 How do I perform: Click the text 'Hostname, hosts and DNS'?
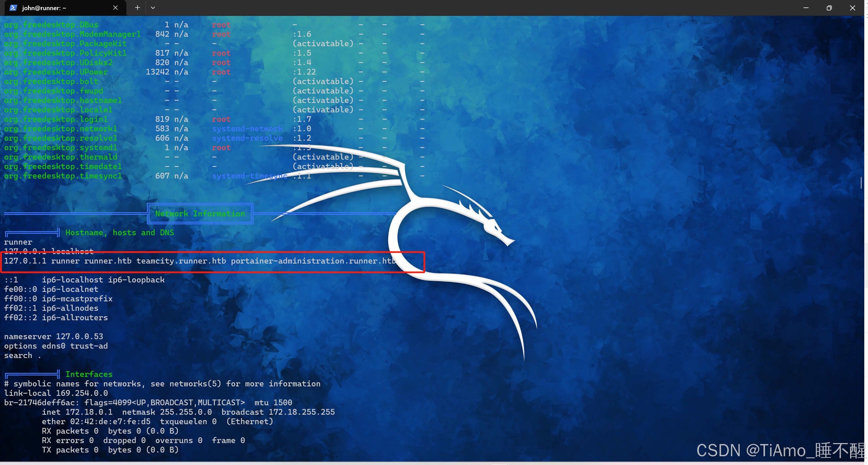pos(120,232)
